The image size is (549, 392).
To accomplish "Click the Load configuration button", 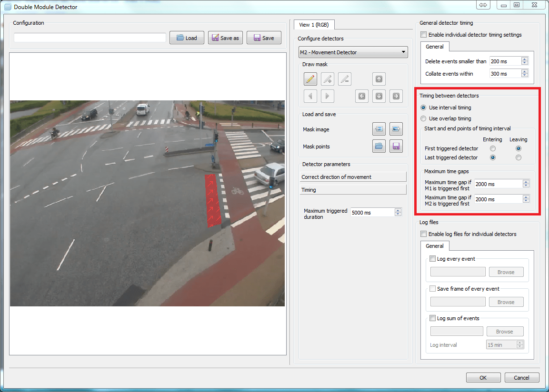I will (187, 38).
